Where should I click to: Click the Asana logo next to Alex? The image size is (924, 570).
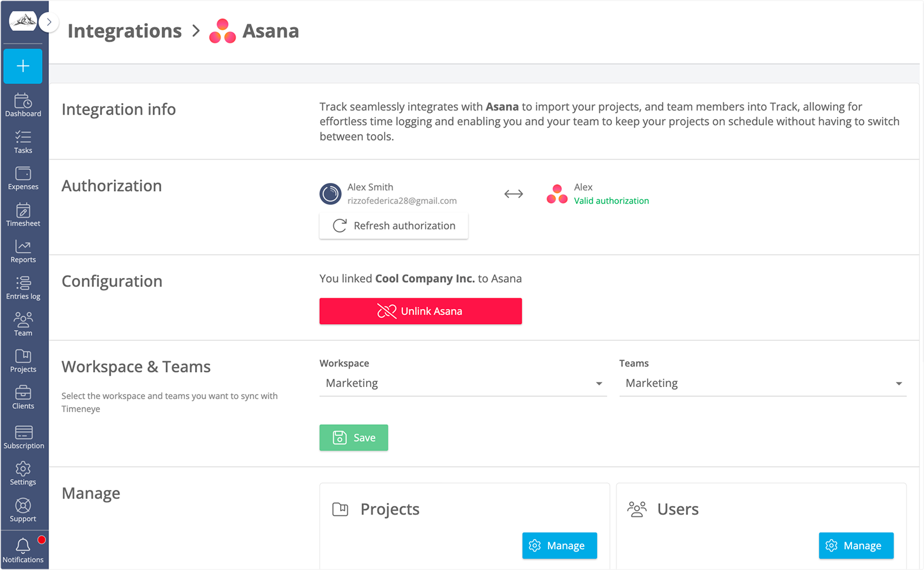pyautogui.click(x=557, y=194)
